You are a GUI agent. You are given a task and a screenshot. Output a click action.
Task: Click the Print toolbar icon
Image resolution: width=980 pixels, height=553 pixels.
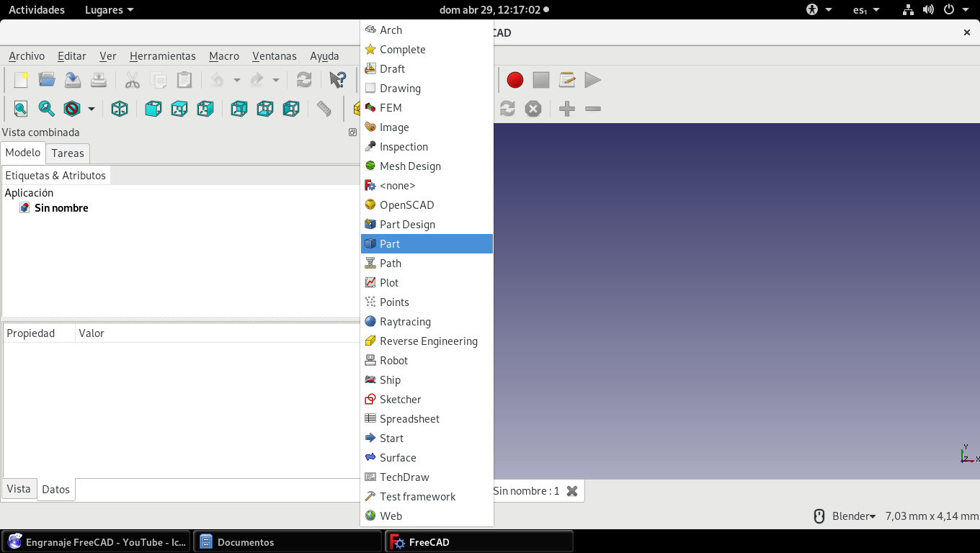[99, 80]
